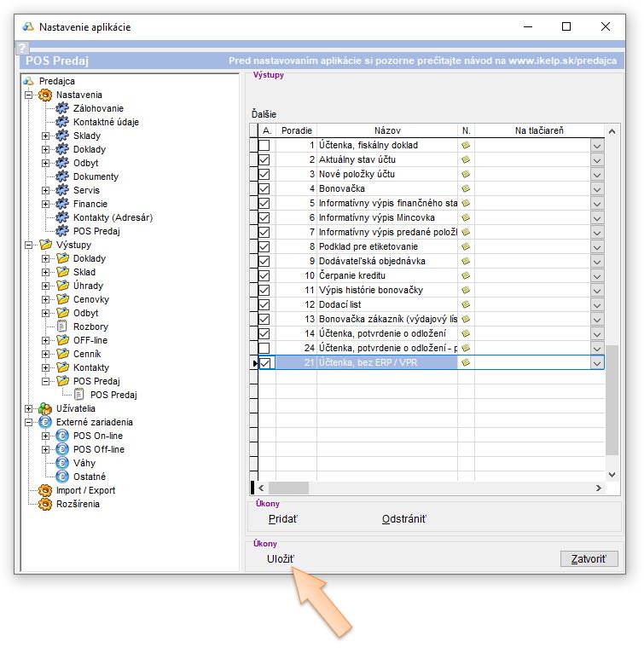The image size is (644, 653).
Task: Click the Pridať action to add row
Action: (x=283, y=518)
